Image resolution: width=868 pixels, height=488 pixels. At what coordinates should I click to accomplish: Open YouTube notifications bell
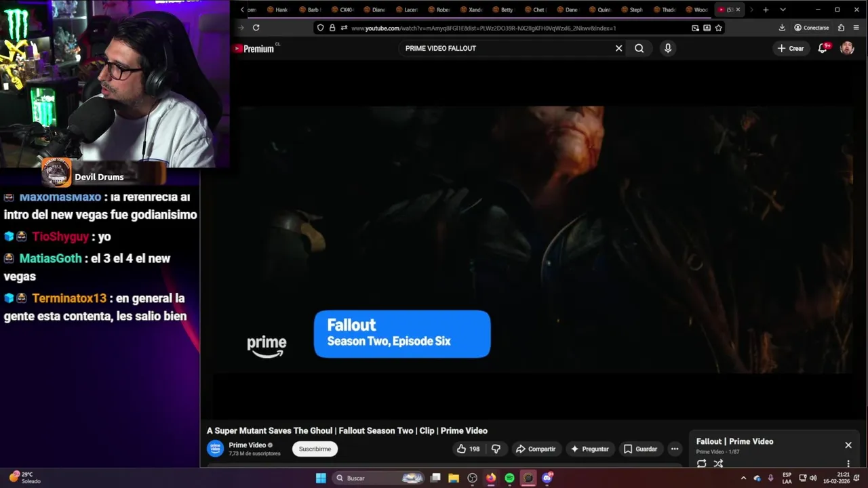tap(823, 48)
